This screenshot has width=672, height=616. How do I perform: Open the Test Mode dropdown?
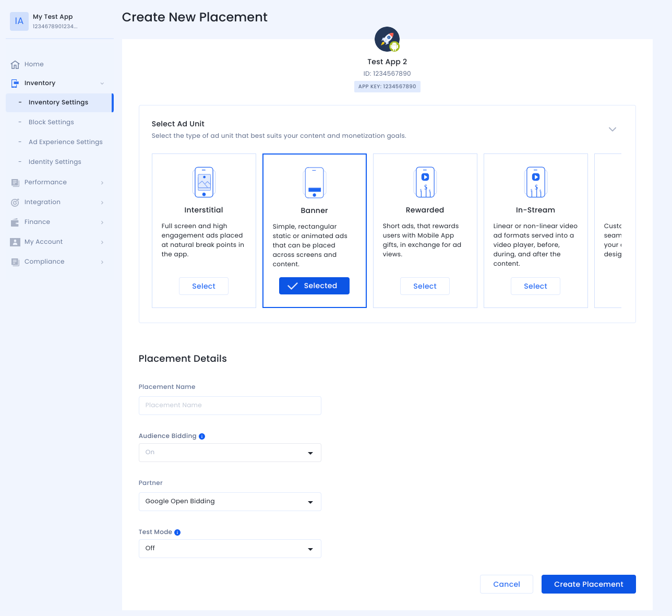[x=230, y=549]
